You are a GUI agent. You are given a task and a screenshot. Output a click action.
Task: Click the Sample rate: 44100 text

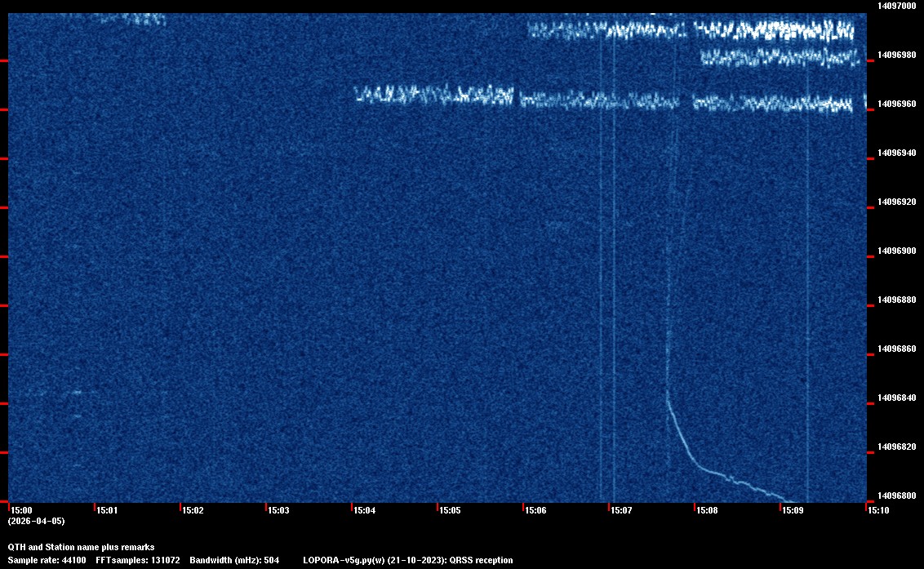47,560
